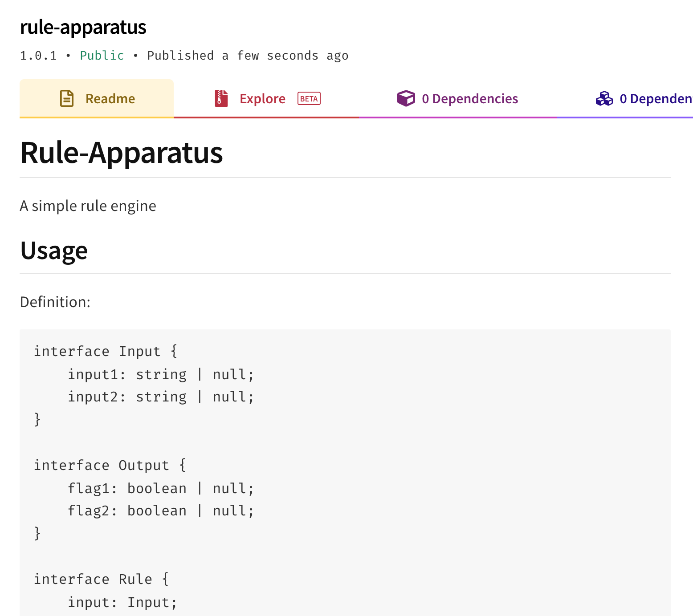Image resolution: width=693 pixels, height=616 pixels.
Task: Open the 0 Dependents tab
Action: [x=656, y=98]
